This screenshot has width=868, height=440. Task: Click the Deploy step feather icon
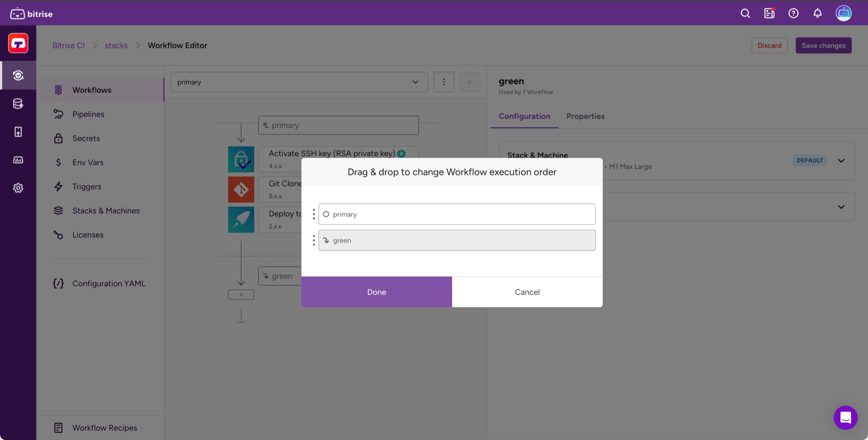pos(241,220)
